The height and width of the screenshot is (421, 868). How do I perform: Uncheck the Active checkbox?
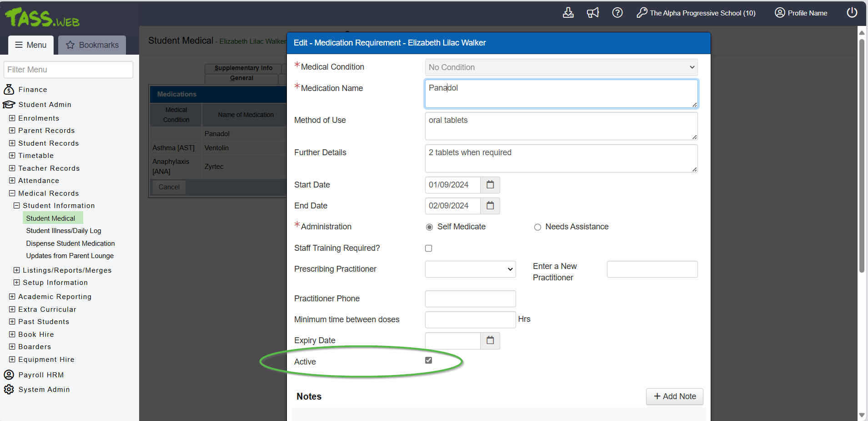[x=428, y=360]
